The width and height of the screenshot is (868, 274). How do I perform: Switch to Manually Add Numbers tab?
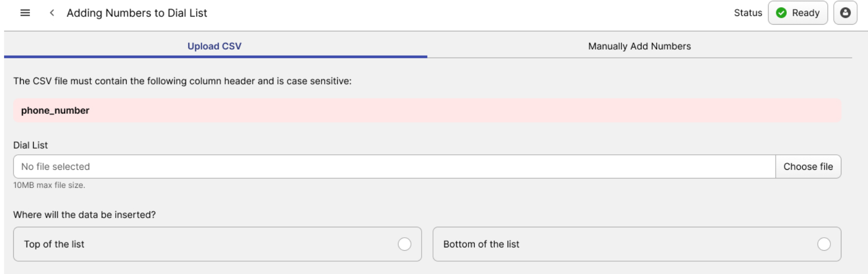point(639,46)
